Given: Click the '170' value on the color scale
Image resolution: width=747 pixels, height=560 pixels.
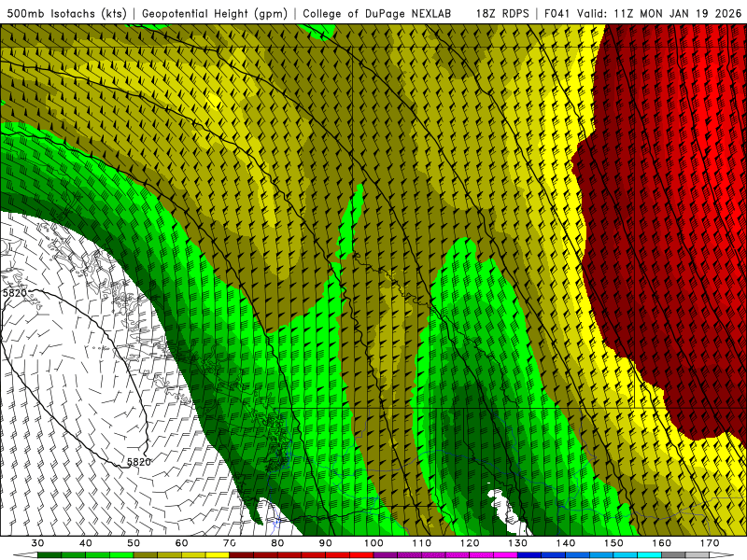Looking at the screenshot, I should [710, 543].
